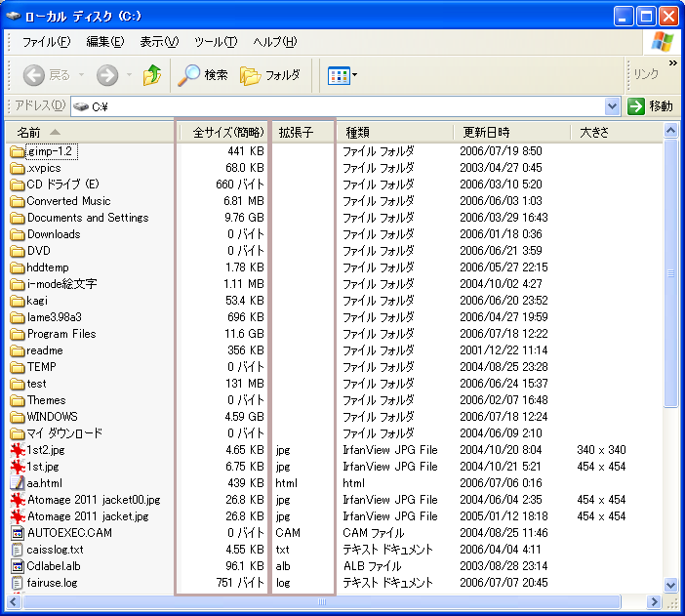Select the aa.html file icon
The image size is (685, 616).
point(17,483)
